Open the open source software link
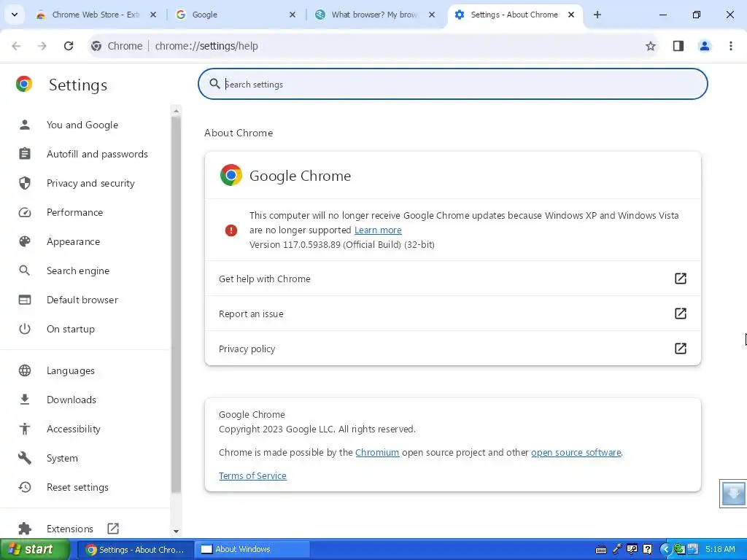The width and height of the screenshot is (747, 560). 576,452
